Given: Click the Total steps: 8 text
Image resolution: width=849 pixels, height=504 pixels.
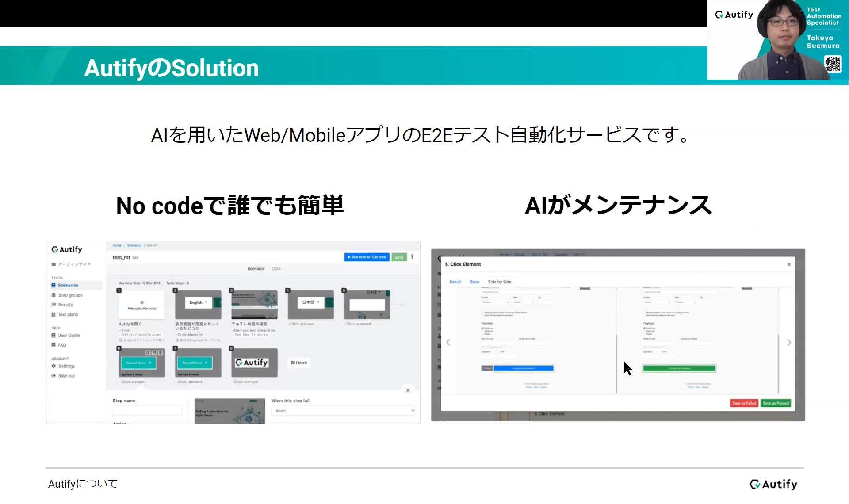Looking at the screenshot, I should coord(178,283).
